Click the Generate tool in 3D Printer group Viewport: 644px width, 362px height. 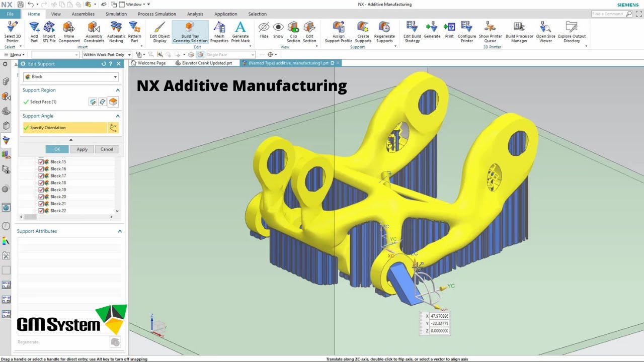pyautogui.click(x=432, y=30)
